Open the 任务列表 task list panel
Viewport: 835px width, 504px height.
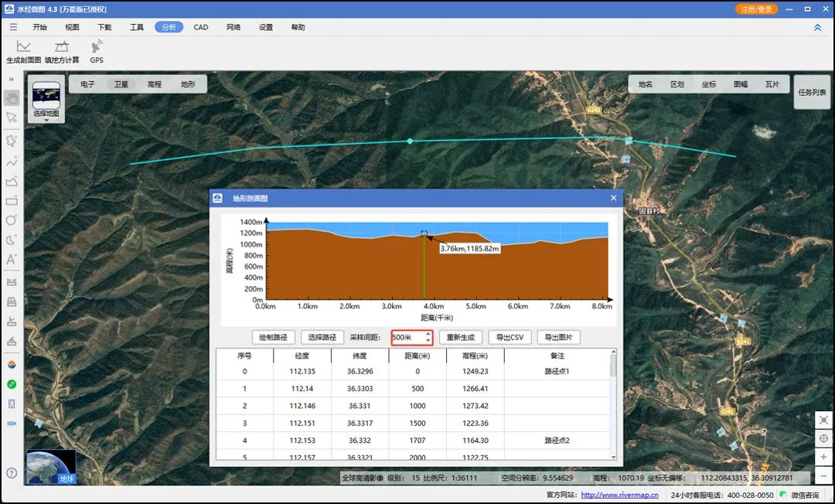[x=812, y=92]
